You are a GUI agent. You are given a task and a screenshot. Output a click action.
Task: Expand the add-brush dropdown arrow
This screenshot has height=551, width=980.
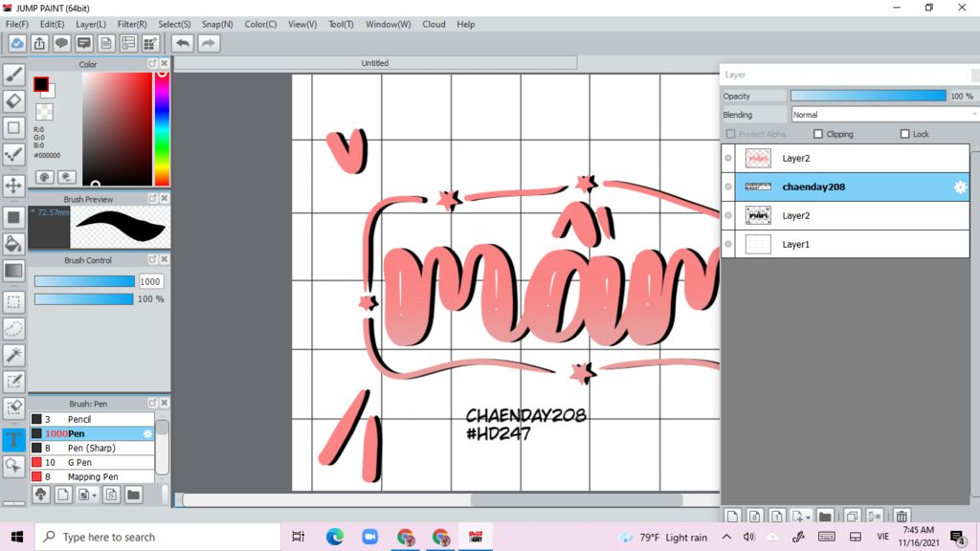coord(95,496)
